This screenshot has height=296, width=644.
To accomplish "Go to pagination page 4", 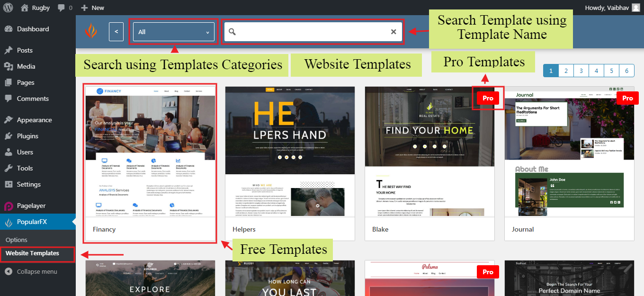I will point(596,71).
